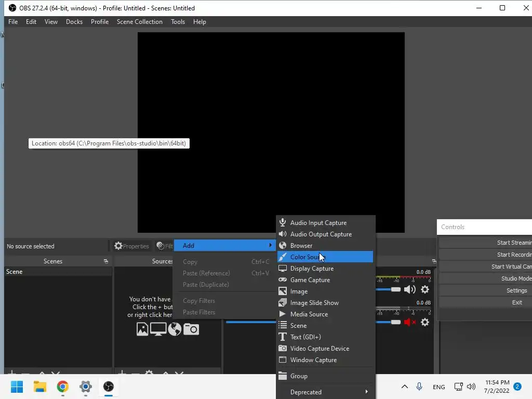Add a Text (GDI+) source
Image resolution: width=532 pixels, height=399 pixels.
tap(325, 337)
